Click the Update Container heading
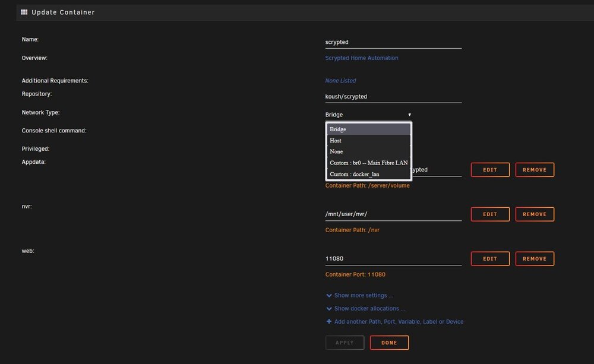This screenshot has height=364, width=594. (x=63, y=12)
